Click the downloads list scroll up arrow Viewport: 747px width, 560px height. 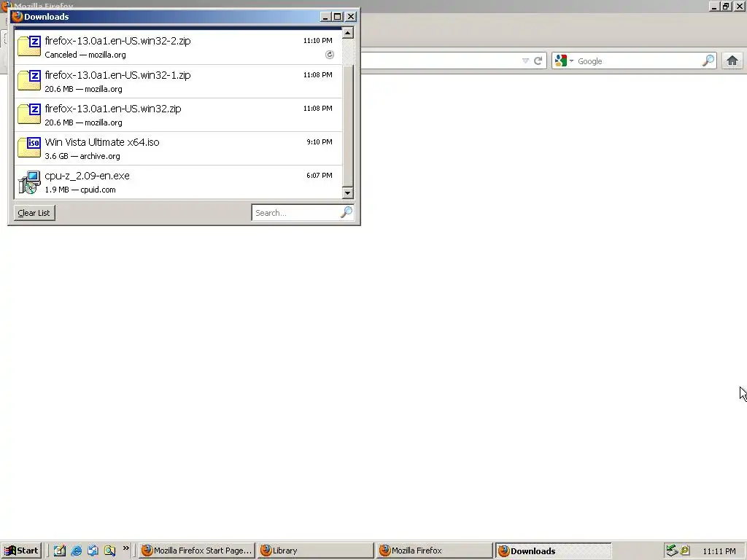tap(348, 33)
